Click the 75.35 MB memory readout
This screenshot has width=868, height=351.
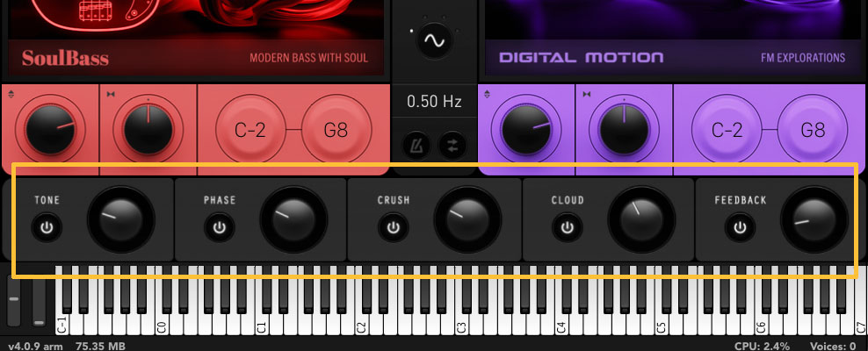pos(100,346)
